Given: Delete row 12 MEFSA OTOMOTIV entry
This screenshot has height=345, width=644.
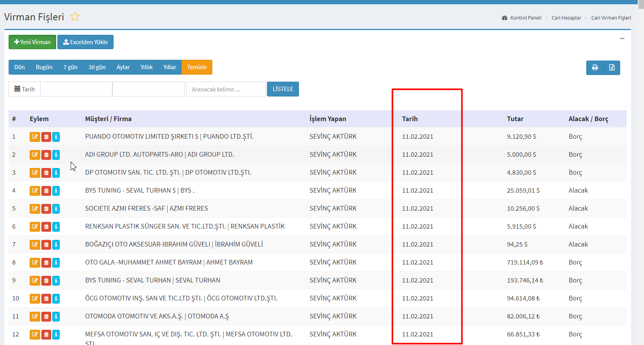Looking at the screenshot, I should click(x=46, y=334).
